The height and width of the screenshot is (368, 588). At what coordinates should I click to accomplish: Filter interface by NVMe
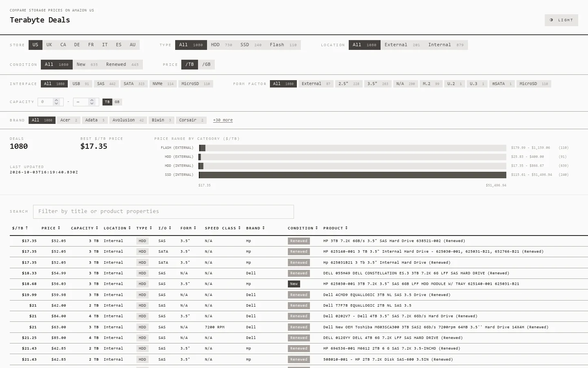[x=163, y=84]
